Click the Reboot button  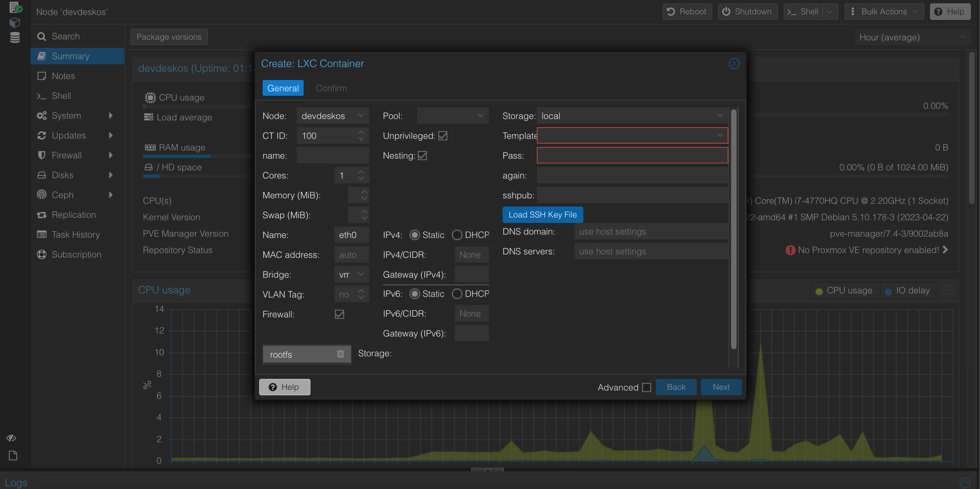(x=687, y=12)
